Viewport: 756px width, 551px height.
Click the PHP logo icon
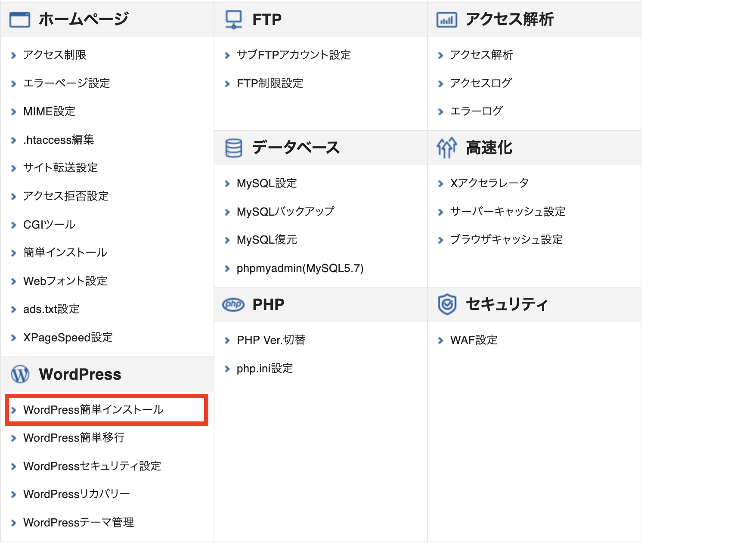click(x=233, y=305)
